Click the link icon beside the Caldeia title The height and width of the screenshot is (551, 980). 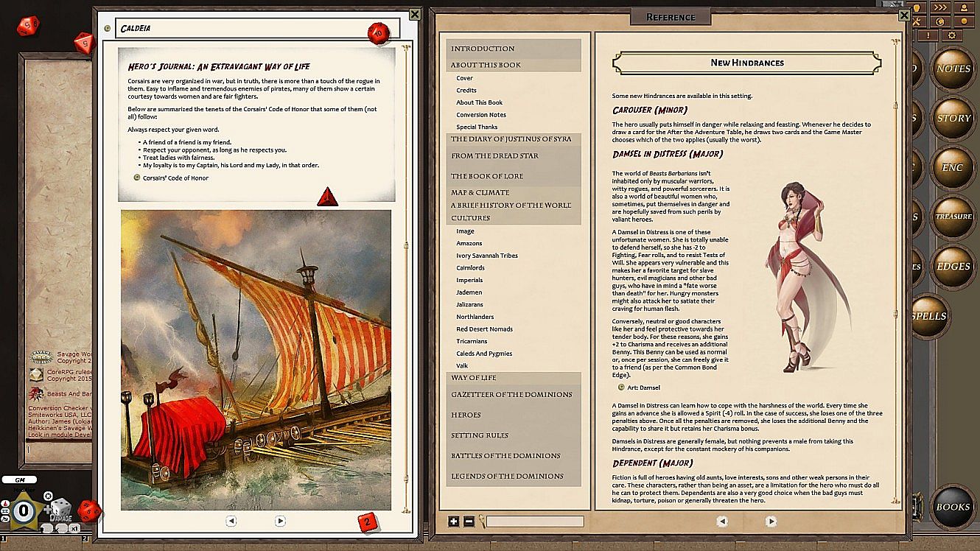[108, 29]
